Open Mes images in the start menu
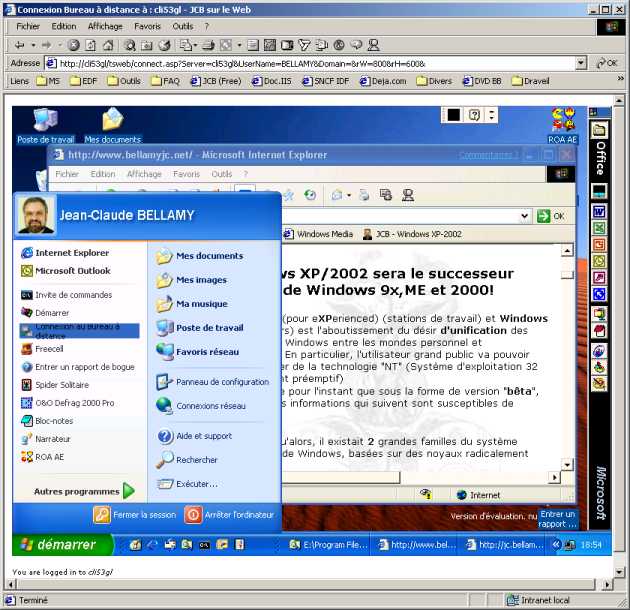This screenshot has height=610, width=630. 191,280
